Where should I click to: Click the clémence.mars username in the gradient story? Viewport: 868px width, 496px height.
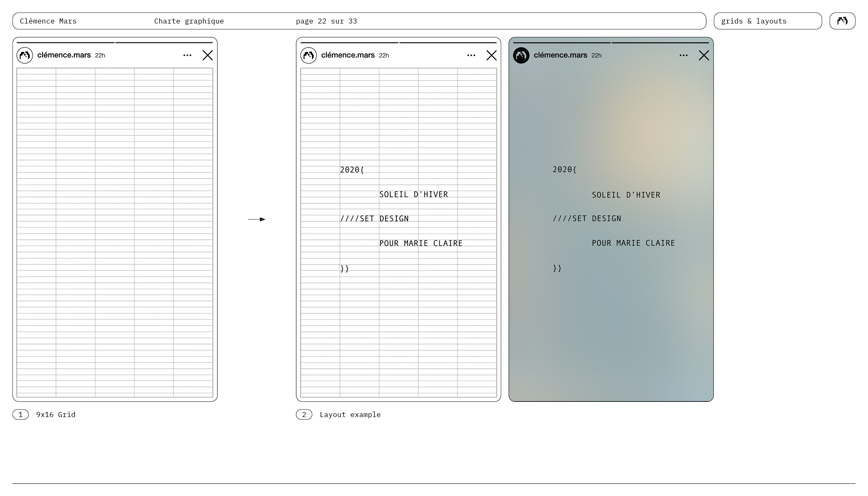[x=560, y=55]
